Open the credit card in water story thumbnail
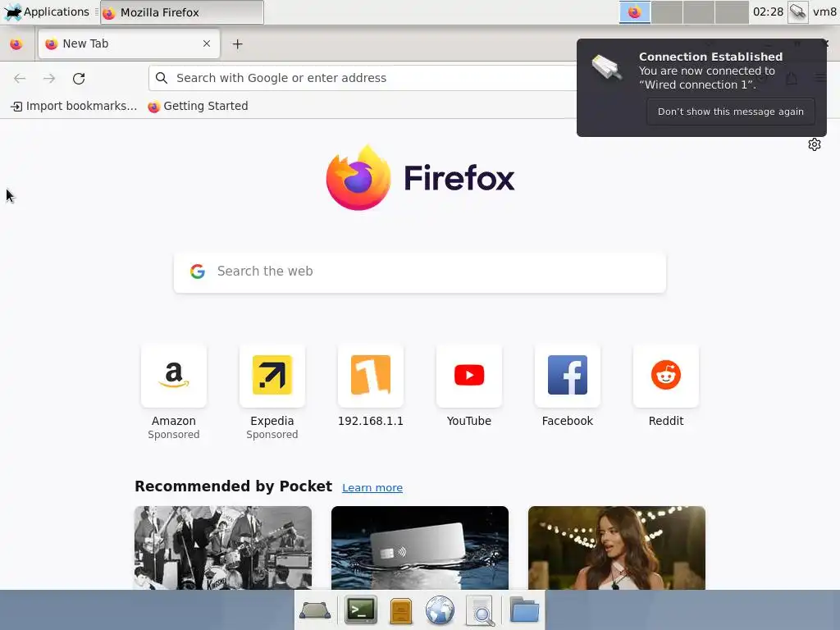Viewport: 840px width, 630px height. click(x=420, y=547)
